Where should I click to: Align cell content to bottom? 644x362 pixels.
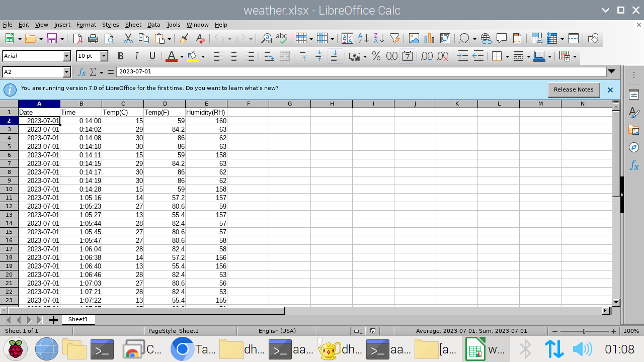pyautogui.click(x=335, y=56)
